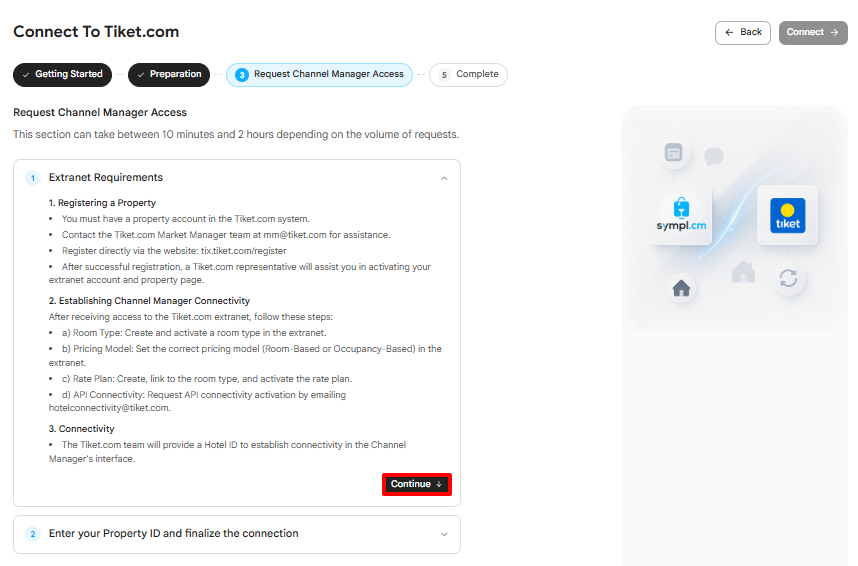This screenshot has width=858, height=566.
Task: Click the Continue button
Action: (x=417, y=484)
